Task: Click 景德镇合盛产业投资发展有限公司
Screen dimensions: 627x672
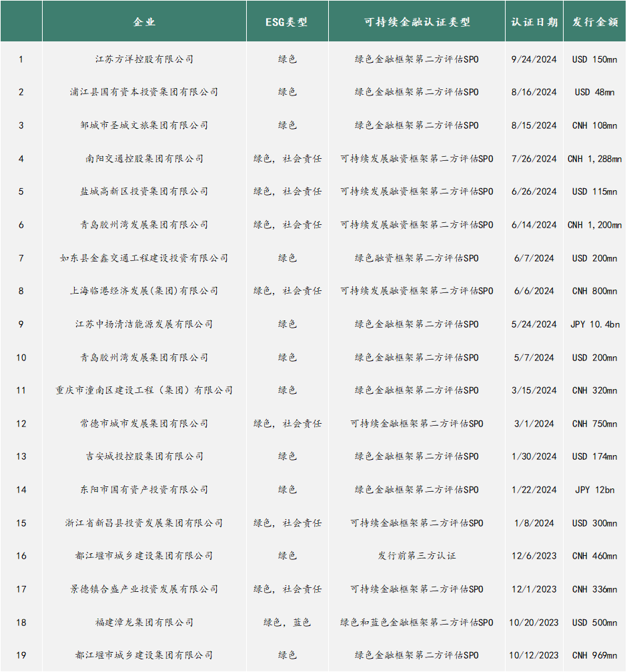Action: [x=144, y=589]
